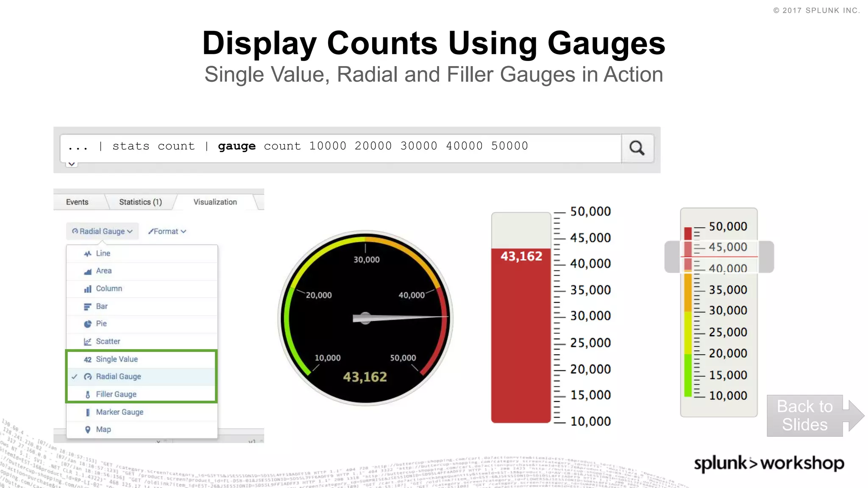The height and width of the screenshot is (488, 868).
Task: Select the Visualization tab
Action: pyautogui.click(x=215, y=202)
